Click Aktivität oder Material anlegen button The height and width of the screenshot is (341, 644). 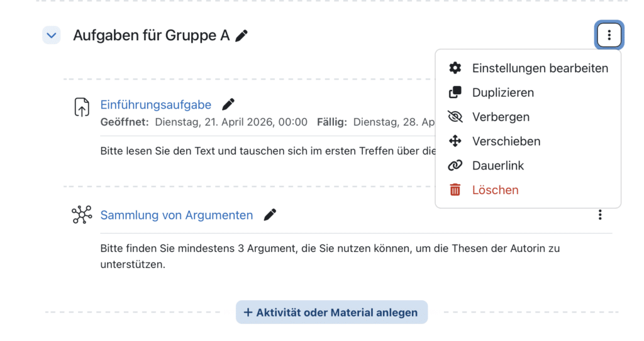click(x=331, y=312)
